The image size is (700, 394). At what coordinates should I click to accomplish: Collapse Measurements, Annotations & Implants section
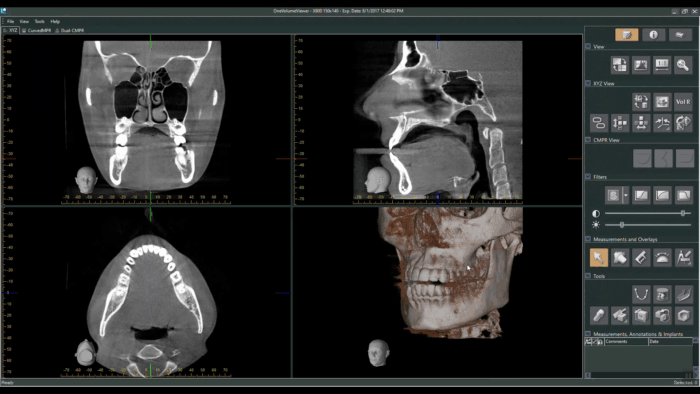588,334
